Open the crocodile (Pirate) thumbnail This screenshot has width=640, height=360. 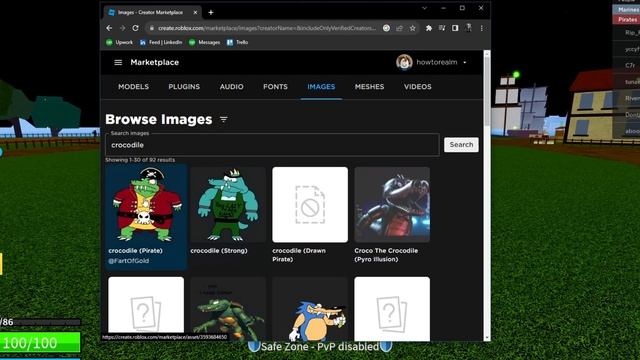click(146, 204)
